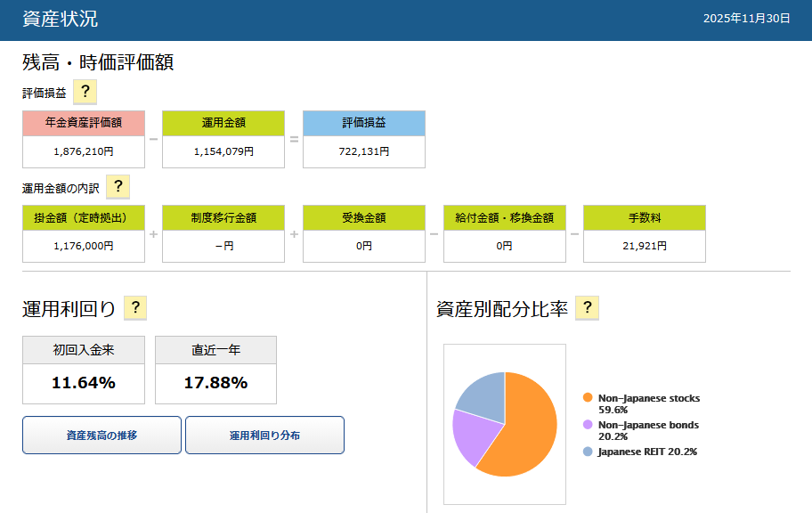This screenshot has height=513, width=812.
Task: Click the orange legend dot for Non-Japanese stocks
Action: click(588, 398)
